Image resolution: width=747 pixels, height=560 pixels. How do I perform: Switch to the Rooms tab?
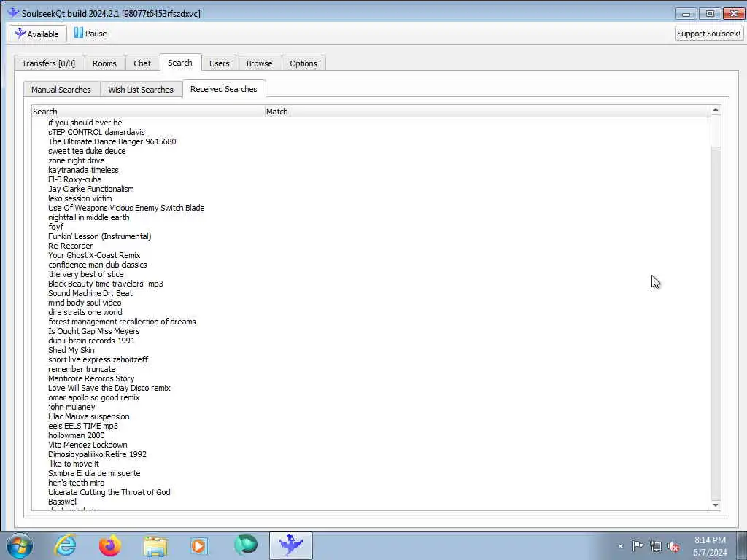(x=104, y=63)
